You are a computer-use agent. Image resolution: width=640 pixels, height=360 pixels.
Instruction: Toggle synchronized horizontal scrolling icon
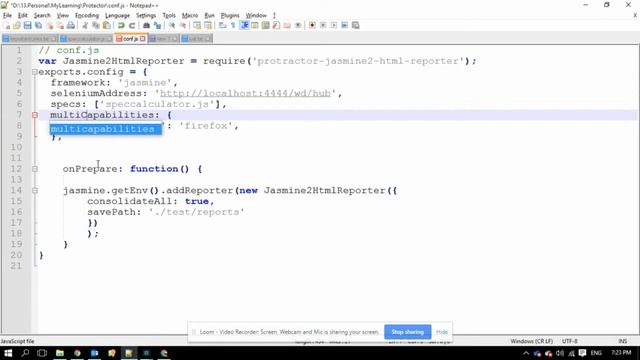pyautogui.click(x=208, y=25)
